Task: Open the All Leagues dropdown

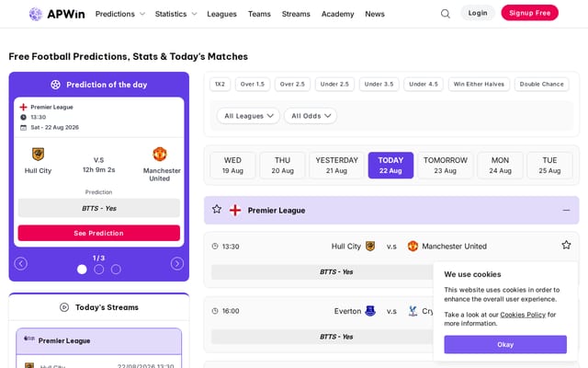Action: 248,116
